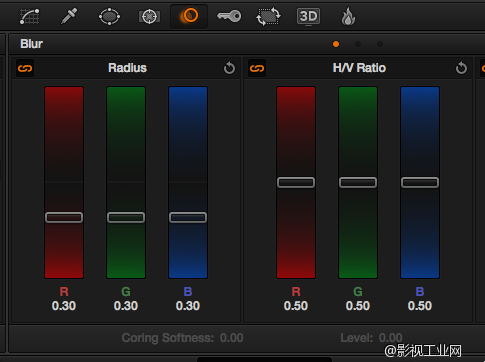Click the H/V Ratio B value 0.50

420,306
